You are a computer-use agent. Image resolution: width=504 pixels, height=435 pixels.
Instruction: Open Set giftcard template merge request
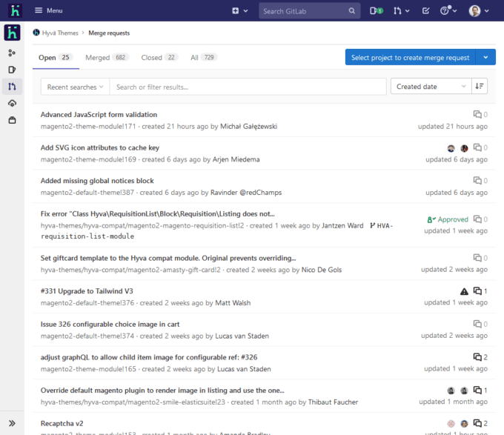click(x=168, y=259)
